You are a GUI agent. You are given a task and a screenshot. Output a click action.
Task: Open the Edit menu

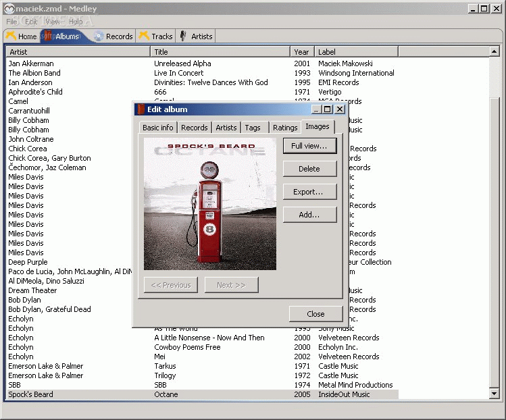[31, 22]
